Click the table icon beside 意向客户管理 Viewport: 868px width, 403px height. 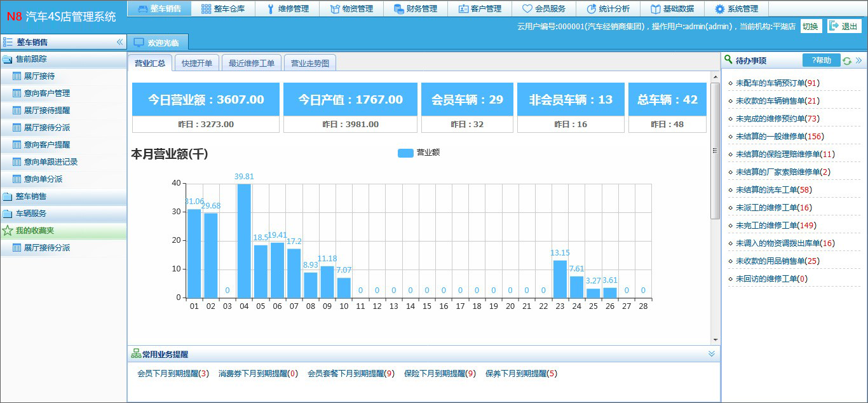tap(17, 93)
